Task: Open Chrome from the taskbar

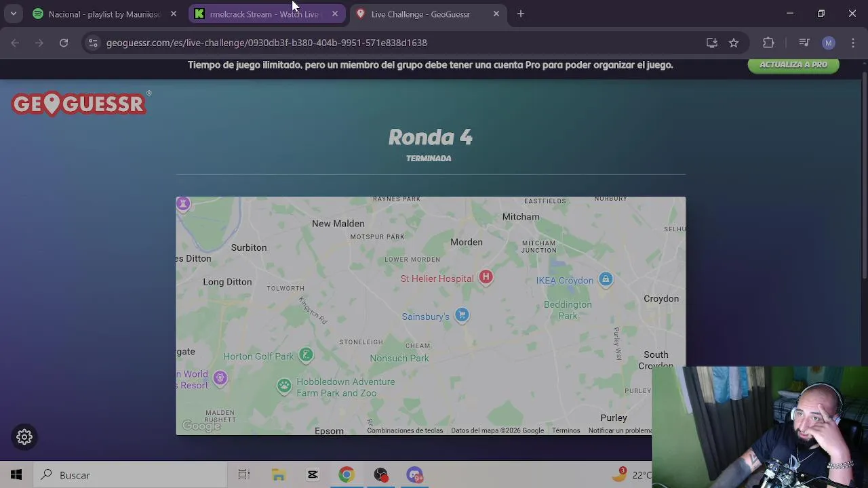Action: pyautogui.click(x=347, y=475)
